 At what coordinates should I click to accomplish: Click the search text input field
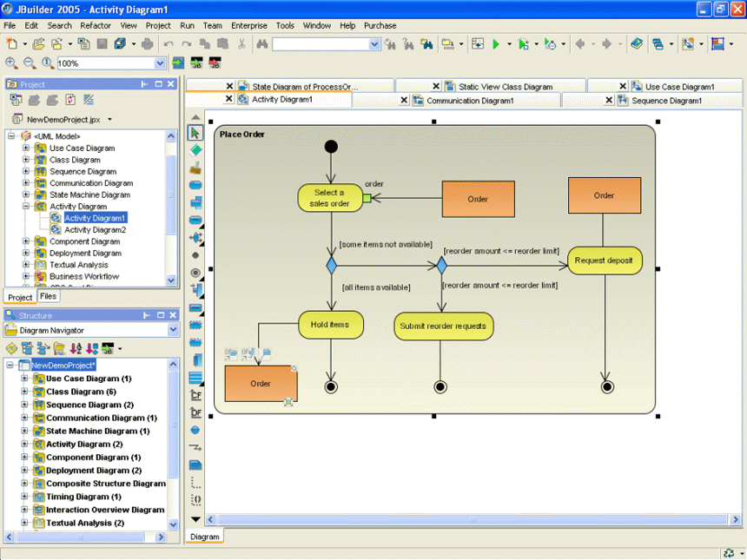(x=321, y=44)
